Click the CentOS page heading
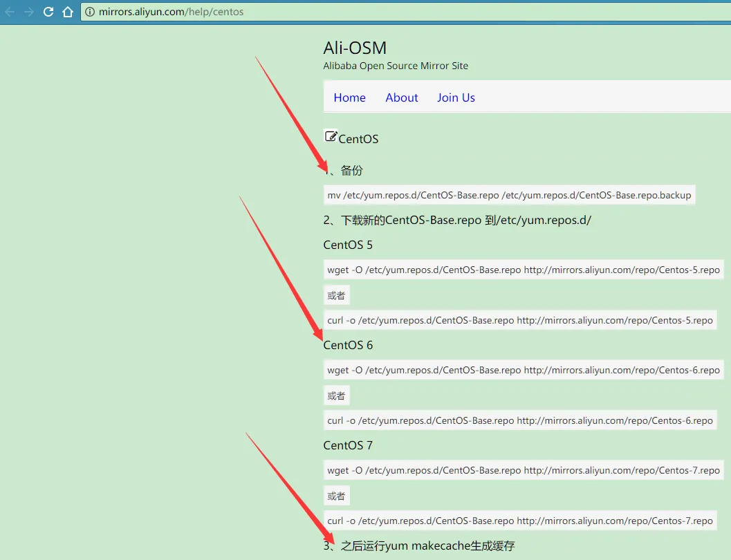 358,139
